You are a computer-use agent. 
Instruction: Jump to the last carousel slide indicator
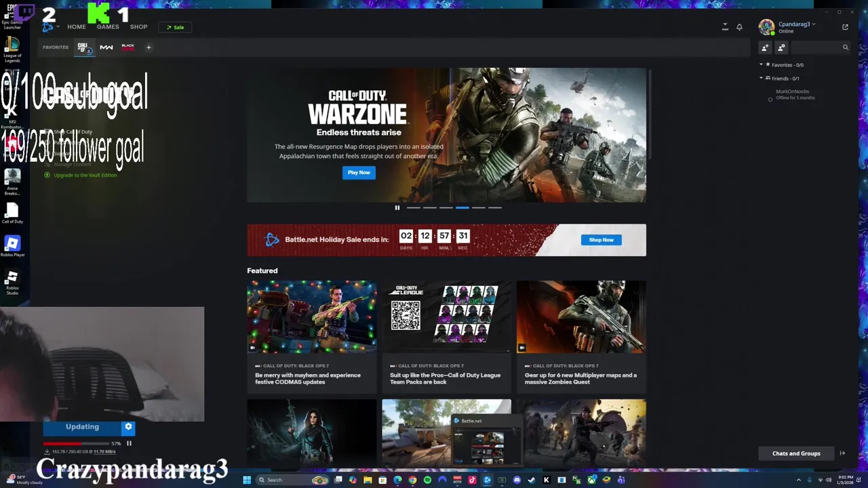[x=495, y=208]
